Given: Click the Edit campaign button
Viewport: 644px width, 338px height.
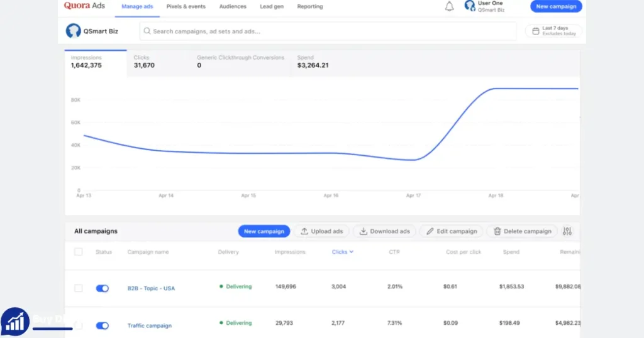Looking at the screenshot, I should click(x=452, y=231).
